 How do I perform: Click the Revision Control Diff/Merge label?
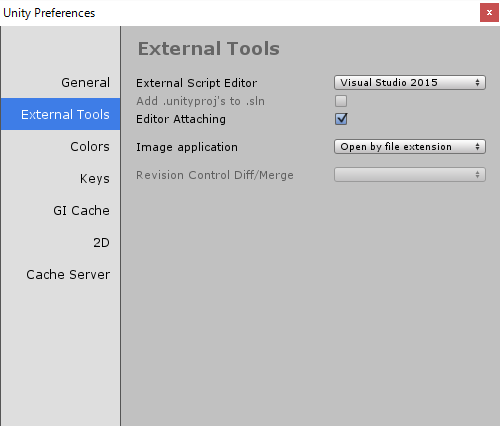click(215, 175)
